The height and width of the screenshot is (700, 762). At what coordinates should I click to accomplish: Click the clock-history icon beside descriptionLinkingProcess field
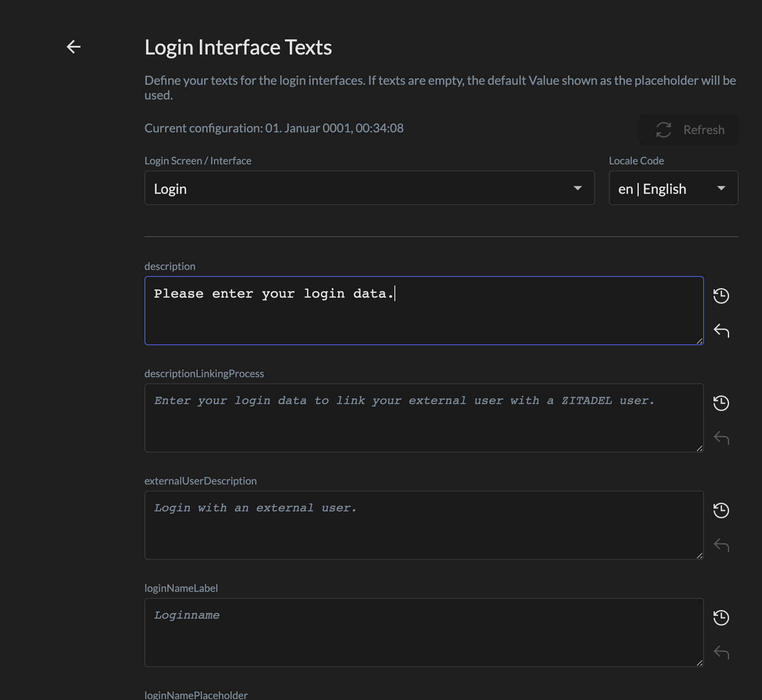[721, 403]
